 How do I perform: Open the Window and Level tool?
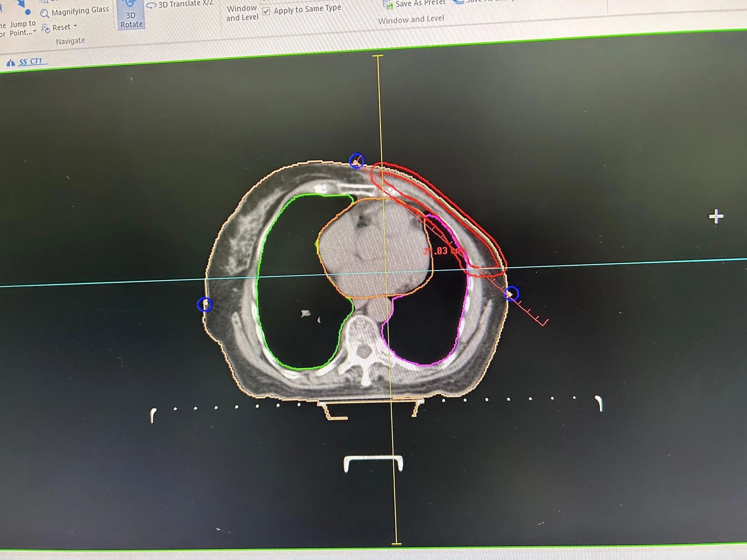(242, 13)
